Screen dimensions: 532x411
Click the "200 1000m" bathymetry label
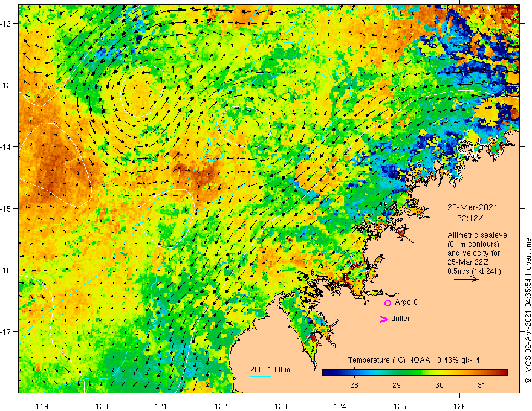270,370
